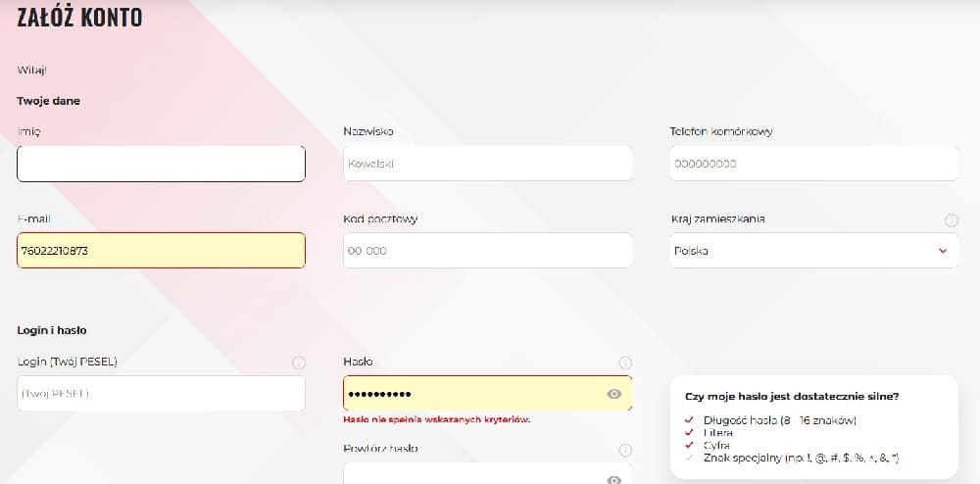This screenshot has height=484, width=980.
Task: Click info icon beside Login (Twój PESEL)
Action: coord(299,363)
